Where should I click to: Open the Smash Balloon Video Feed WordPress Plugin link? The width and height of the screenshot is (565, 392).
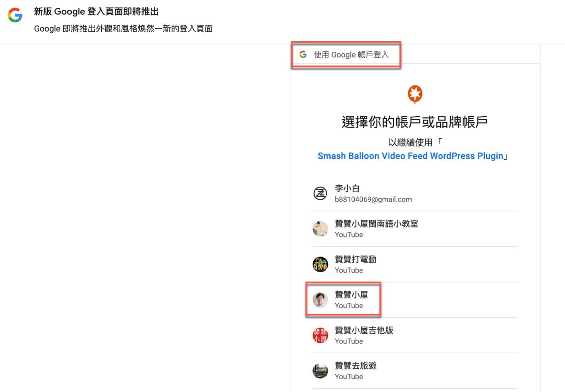pos(410,156)
